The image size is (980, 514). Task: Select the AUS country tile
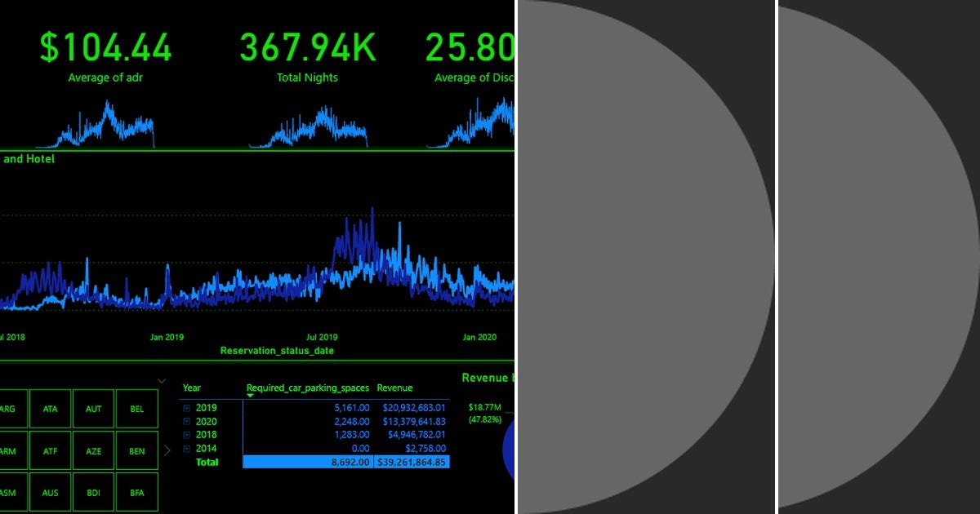(x=51, y=492)
